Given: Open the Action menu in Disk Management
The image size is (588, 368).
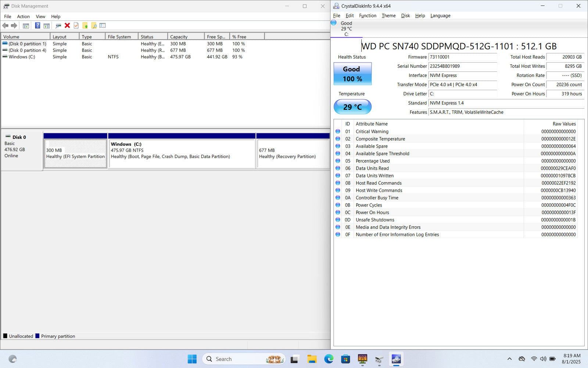Looking at the screenshot, I should 23,17.
